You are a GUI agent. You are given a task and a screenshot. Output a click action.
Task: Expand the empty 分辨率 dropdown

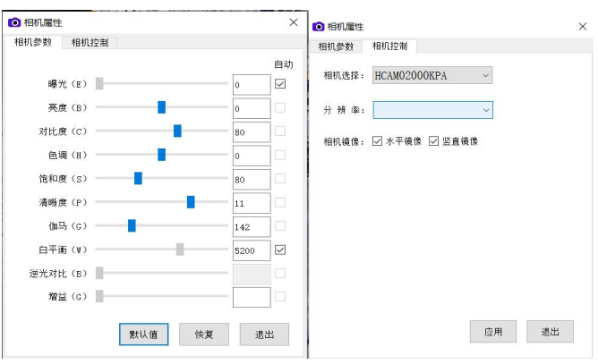tap(433, 110)
